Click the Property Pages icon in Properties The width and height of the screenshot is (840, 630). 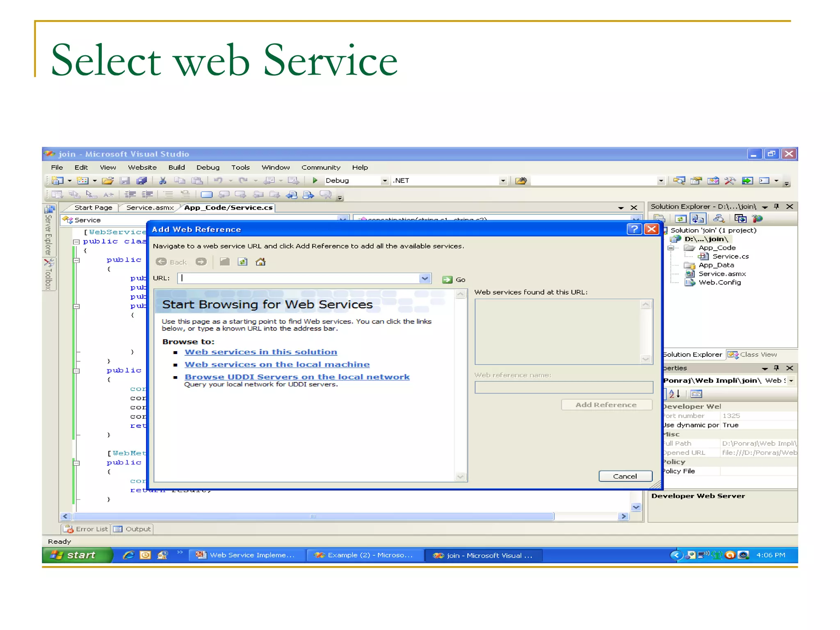[x=696, y=394]
